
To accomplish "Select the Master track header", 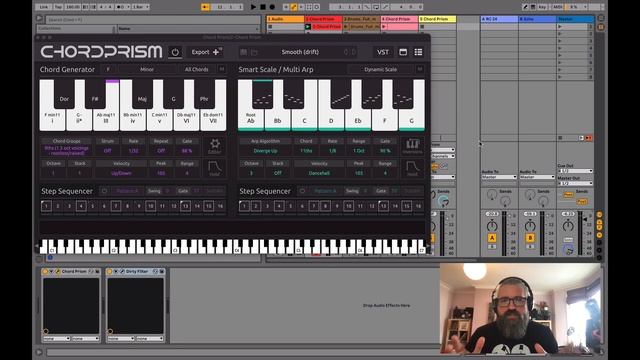I will tap(575, 19).
